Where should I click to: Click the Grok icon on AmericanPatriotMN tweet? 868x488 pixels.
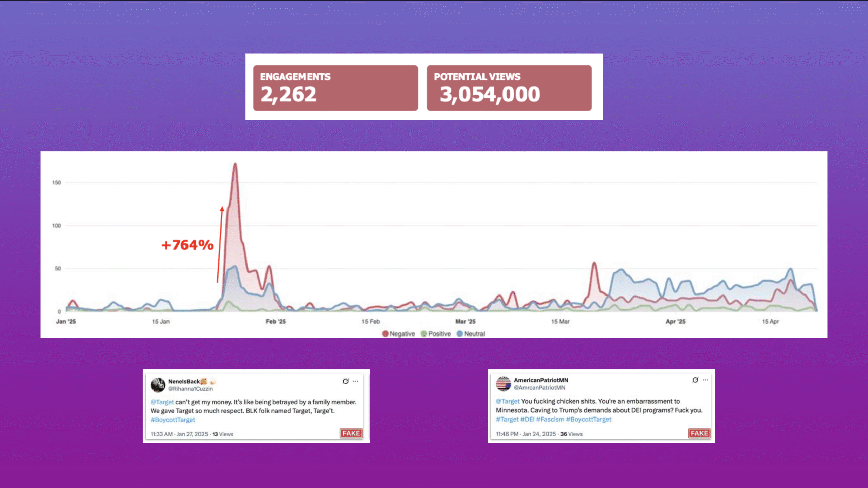(695, 380)
